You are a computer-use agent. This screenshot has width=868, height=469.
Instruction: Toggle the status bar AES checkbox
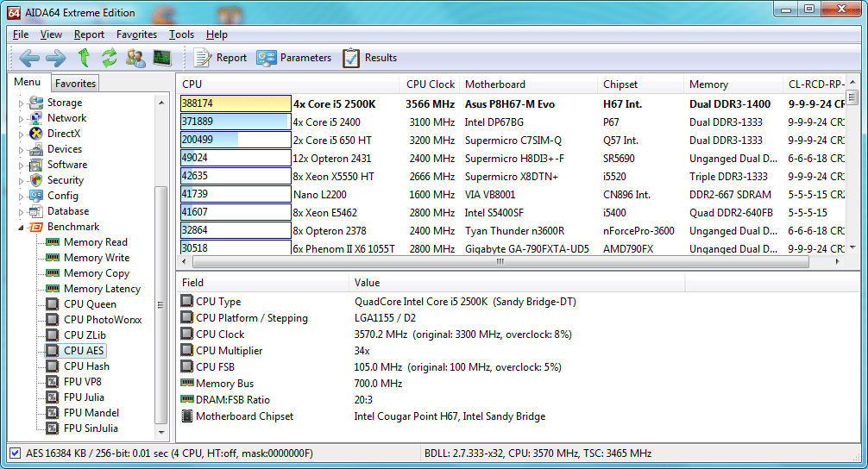[x=16, y=453]
